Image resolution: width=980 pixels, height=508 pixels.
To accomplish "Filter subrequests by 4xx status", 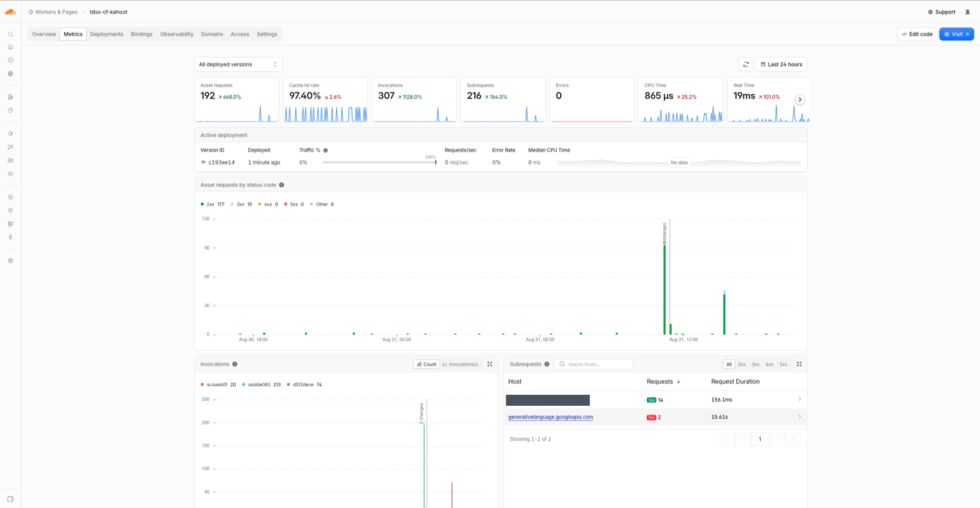I will [769, 364].
